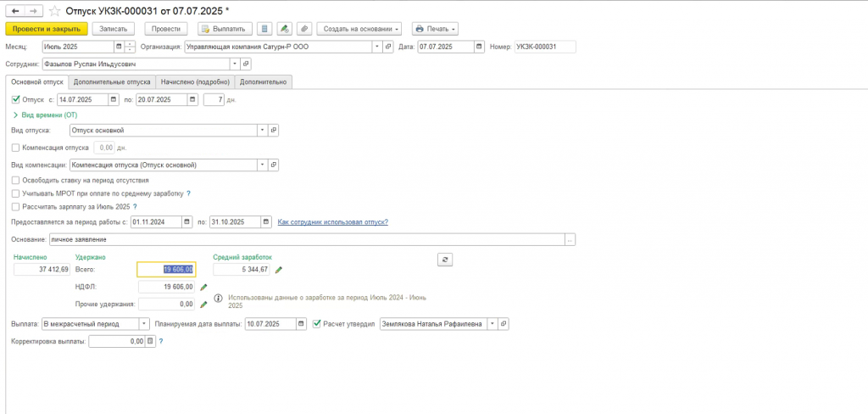Click Записать button

tap(114, 29)
